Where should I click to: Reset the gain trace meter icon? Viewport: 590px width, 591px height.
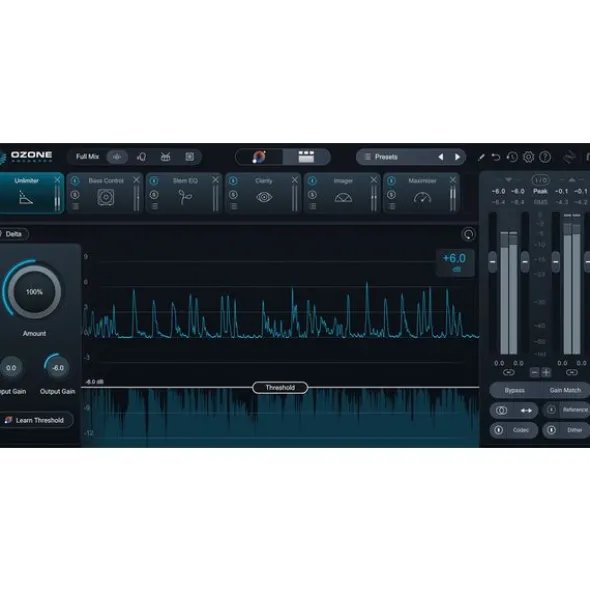(x=468, y=234)
